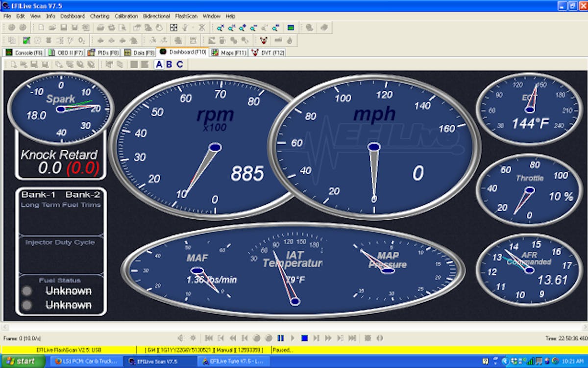Stop playback with the blue square button
Image resolution: width=588 pixels, height=368 pixels.
point(304,338)
